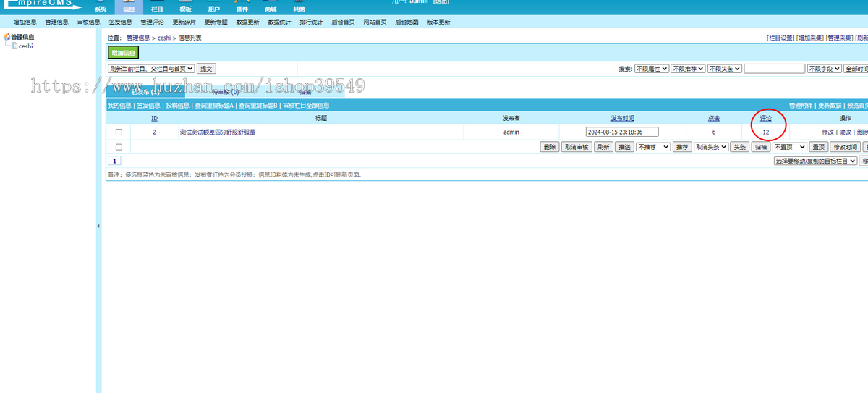Click the 头条 button
Viewport: 868px width, 393px height.
tap(739, 147)
